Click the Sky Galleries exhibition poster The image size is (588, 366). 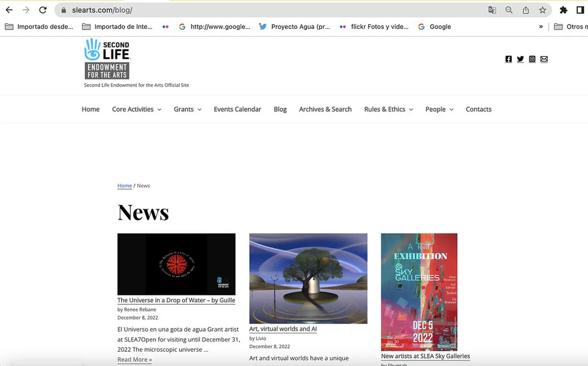[419, 292]
